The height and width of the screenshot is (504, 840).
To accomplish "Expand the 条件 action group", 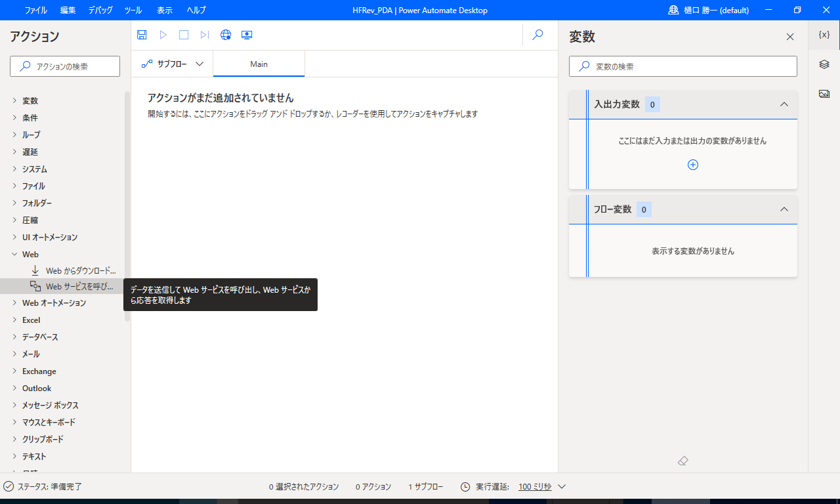I will point(15,117).
